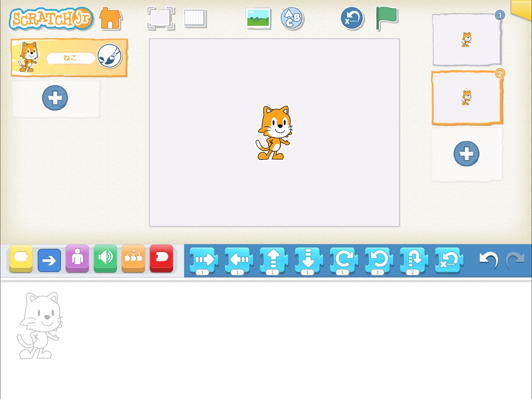Click the ScratchJr logo

point(51,18)
